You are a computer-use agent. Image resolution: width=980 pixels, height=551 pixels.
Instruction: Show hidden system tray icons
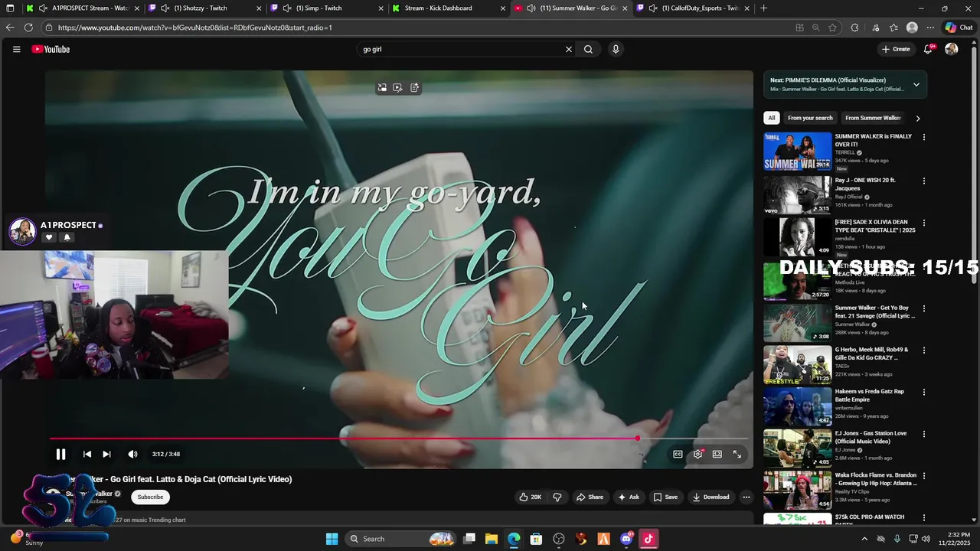pyautogui.click(x=864, y=539)
